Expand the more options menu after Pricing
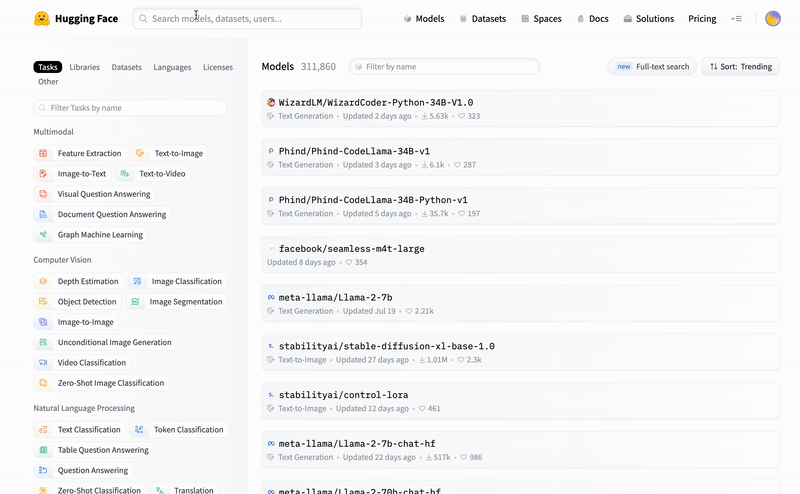This screenshot has height=494, width=800. (736, 19)
